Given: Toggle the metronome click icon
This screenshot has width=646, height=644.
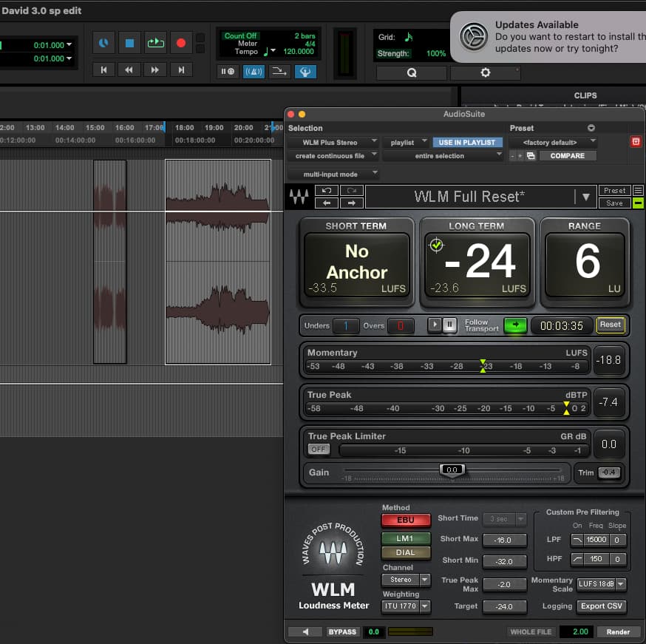Looking at the screenshot, I should click(x=254, y=72).
